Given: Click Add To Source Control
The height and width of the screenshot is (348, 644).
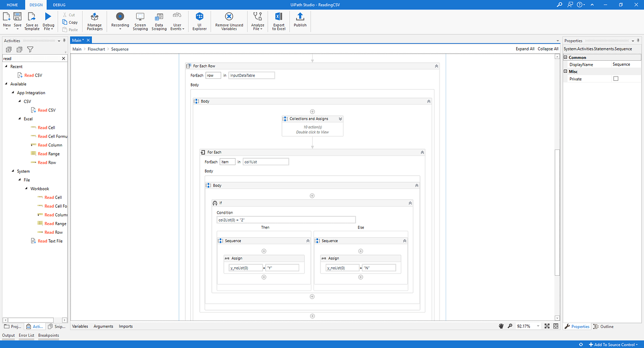Looking at the screenshot, I should 612,344.
